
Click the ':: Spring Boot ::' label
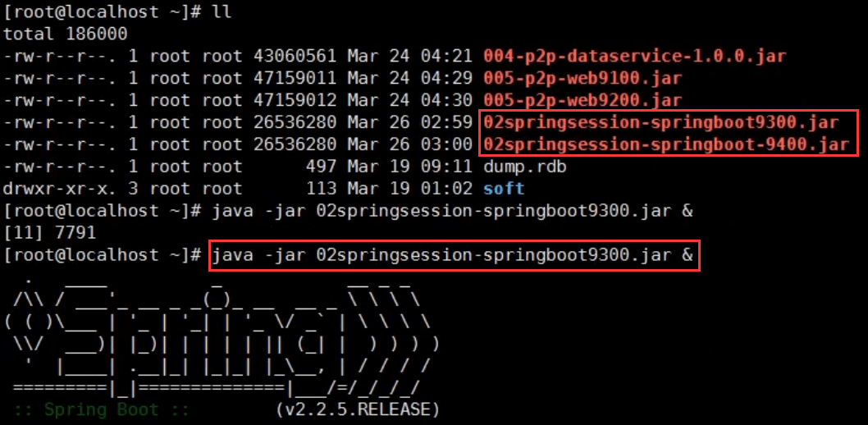pyautogui.click(x=102, y=410)
